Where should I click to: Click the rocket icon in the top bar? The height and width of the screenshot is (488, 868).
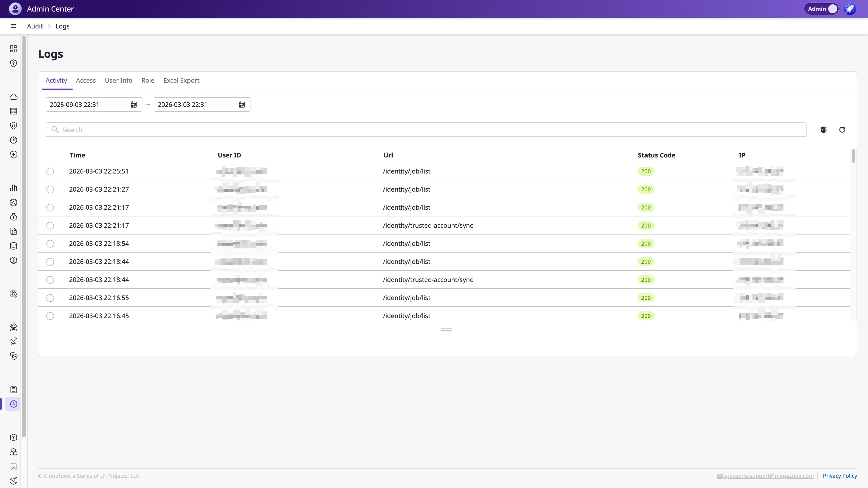coord(850,9)
